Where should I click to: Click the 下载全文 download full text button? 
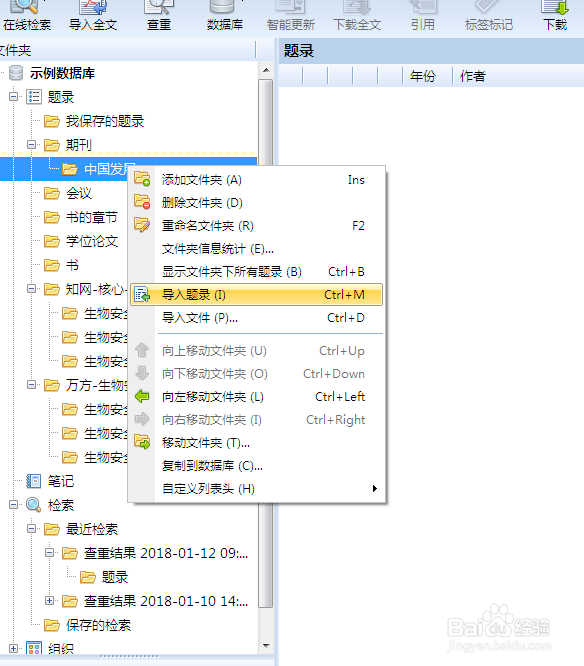(357, 17)
